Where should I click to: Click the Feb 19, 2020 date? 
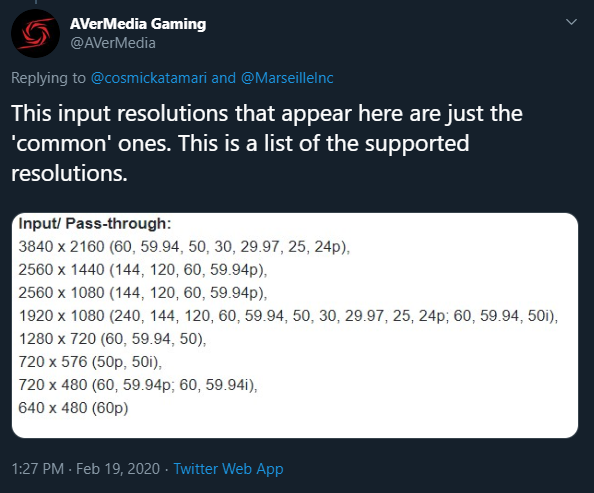click(x=118, y=469)
